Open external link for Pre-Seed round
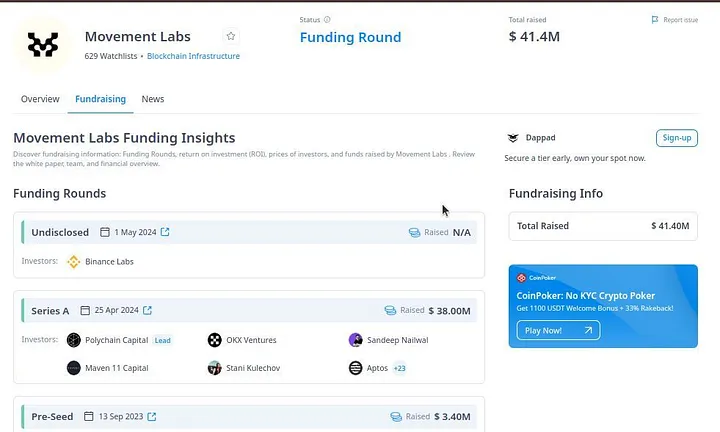The width and height of the screenshot is (720, 432). (152, 416)
